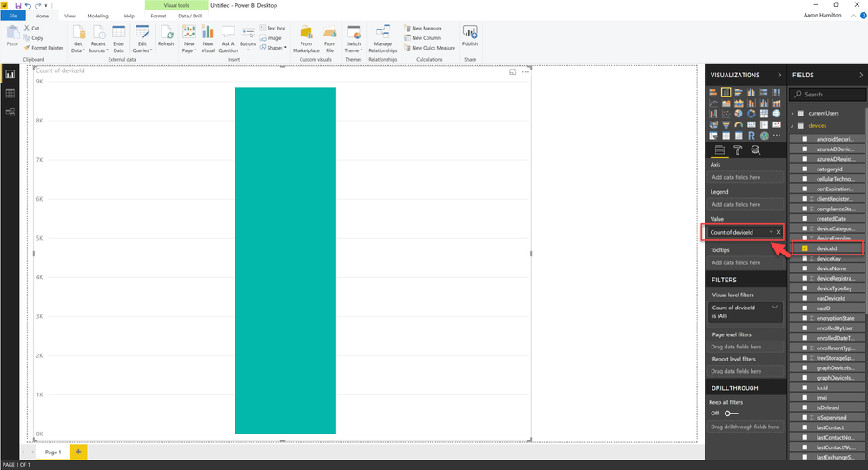The image size is (868, 470).
Task: Open the File menu
Action: pyautogui.click(x=13, y=16)
